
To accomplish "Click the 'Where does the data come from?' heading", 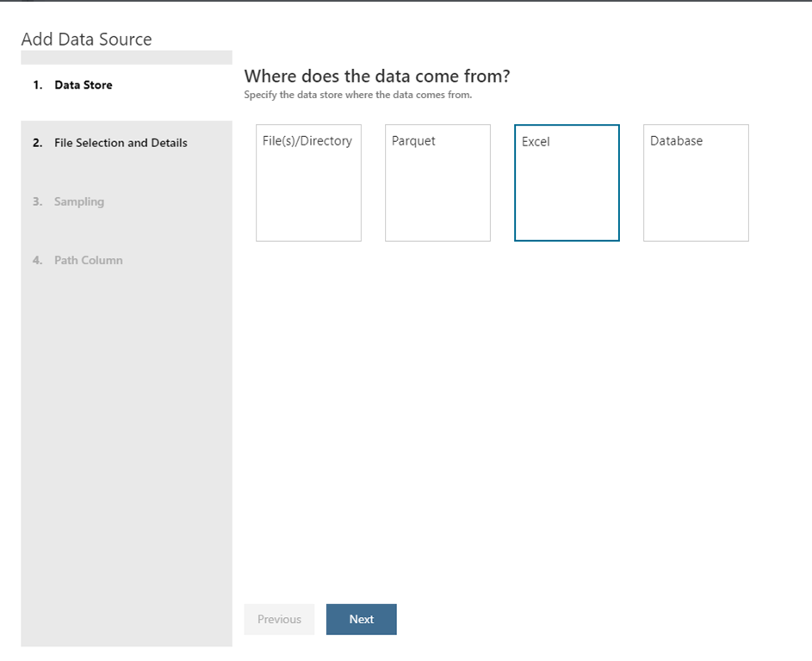I will [x=377, y=76].
